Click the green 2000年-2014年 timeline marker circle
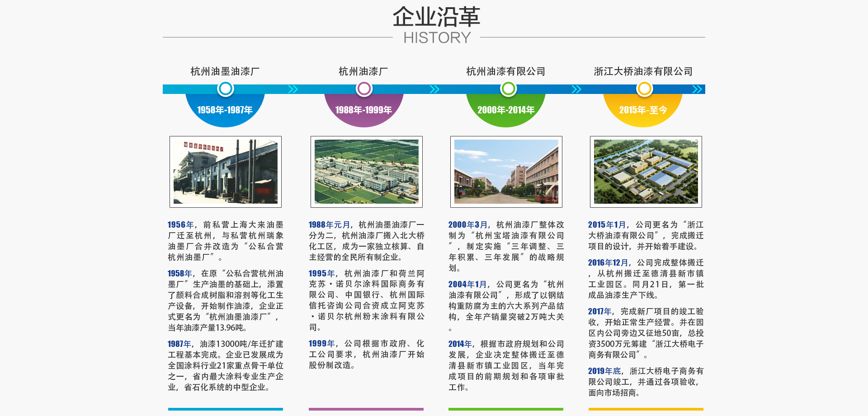The height and width of the screenshot is (416, 868). (x=508, y=89)
